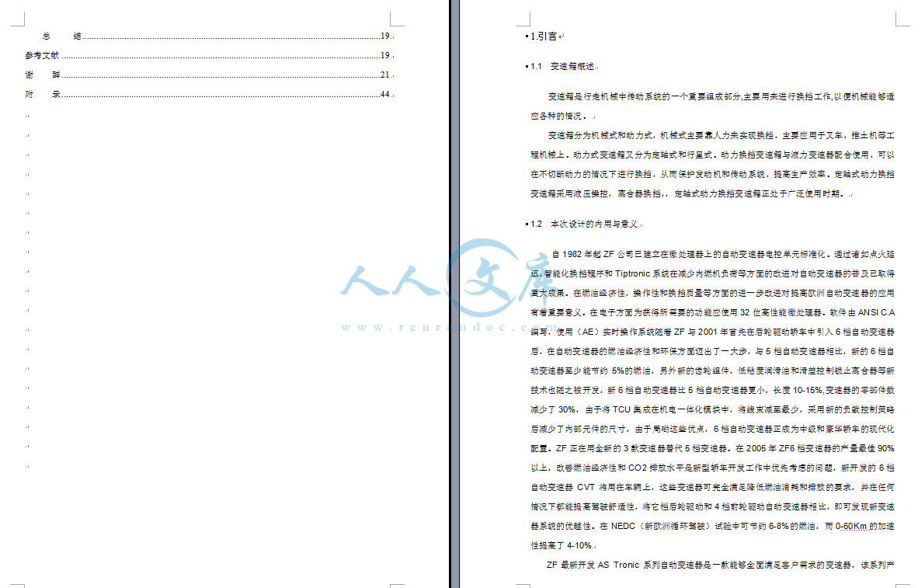Click the line starting '变速箱是行走机械中传动系统'
918x588 pixels.
(x=722, y=96)
